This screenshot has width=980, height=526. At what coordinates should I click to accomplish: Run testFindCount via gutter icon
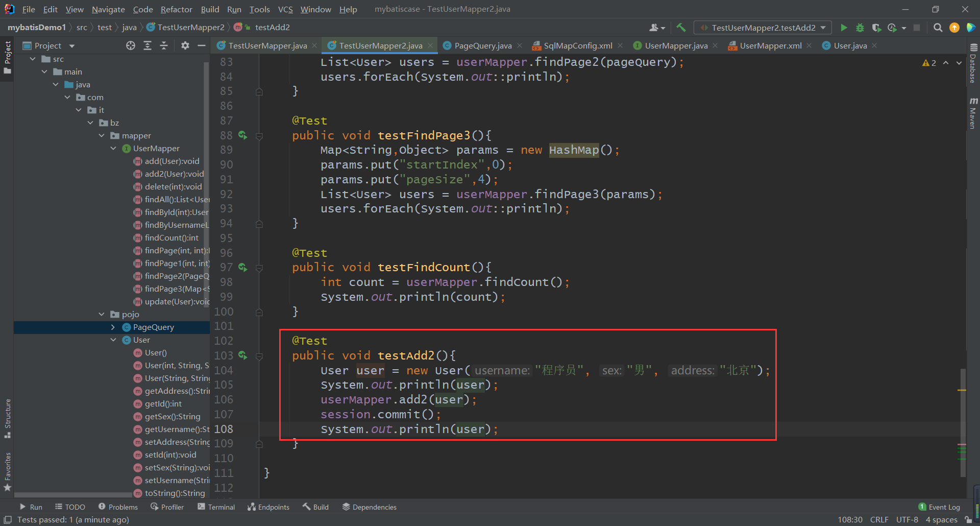(242, 267)
